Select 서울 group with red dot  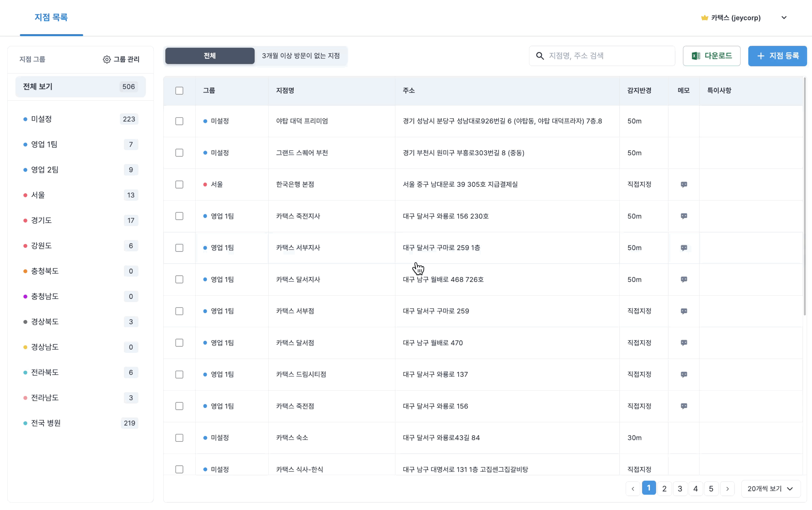(x=39, y=195)
